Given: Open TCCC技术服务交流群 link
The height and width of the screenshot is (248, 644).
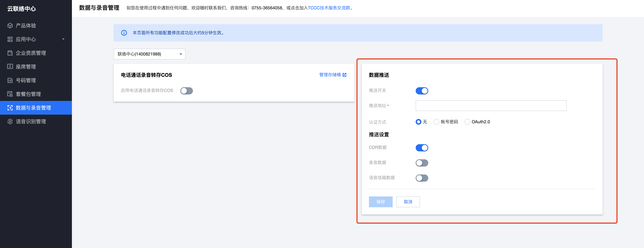Looking at the screenshot, I should [329, 8].
